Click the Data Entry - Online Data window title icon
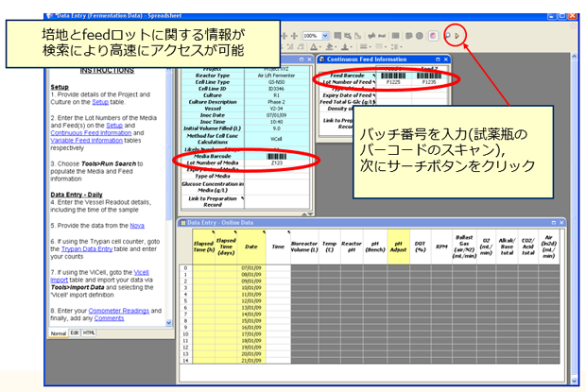586x392 pixels. point(183,223)
